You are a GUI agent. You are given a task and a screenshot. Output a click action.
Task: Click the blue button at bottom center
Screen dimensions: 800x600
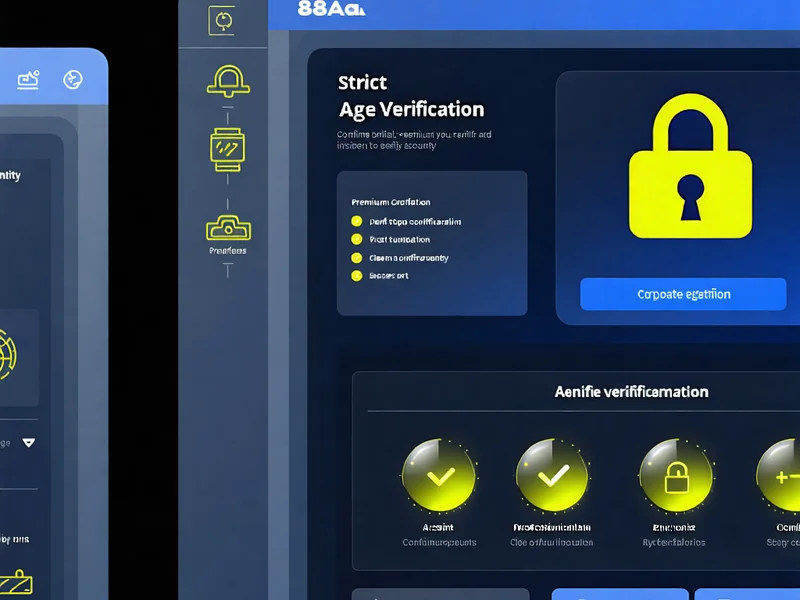(620, 594)
